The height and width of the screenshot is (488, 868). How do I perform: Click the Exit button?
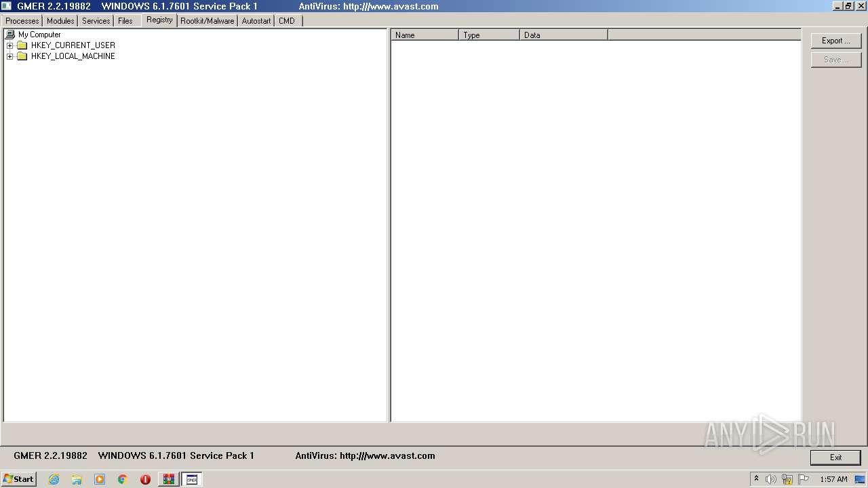point(835,457)
